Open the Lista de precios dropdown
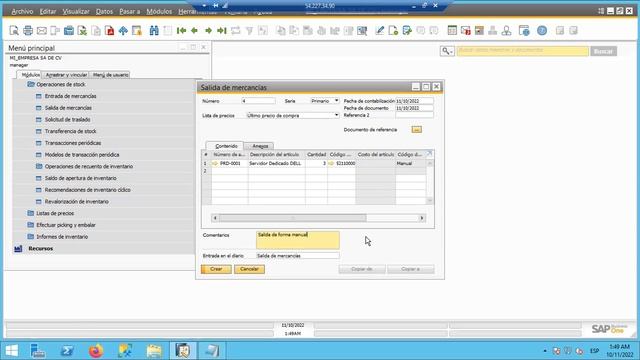Viewport: 640px width, 360px height. [336, 116]
